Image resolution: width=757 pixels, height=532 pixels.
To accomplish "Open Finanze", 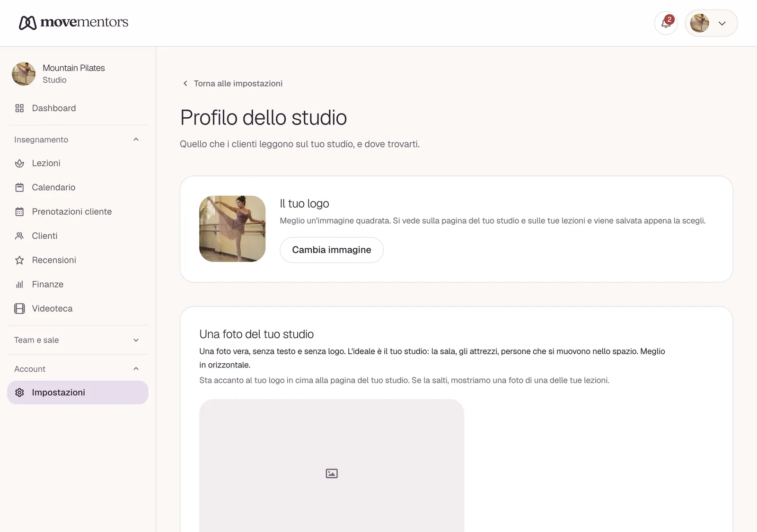I will click(x=78, y=284).
